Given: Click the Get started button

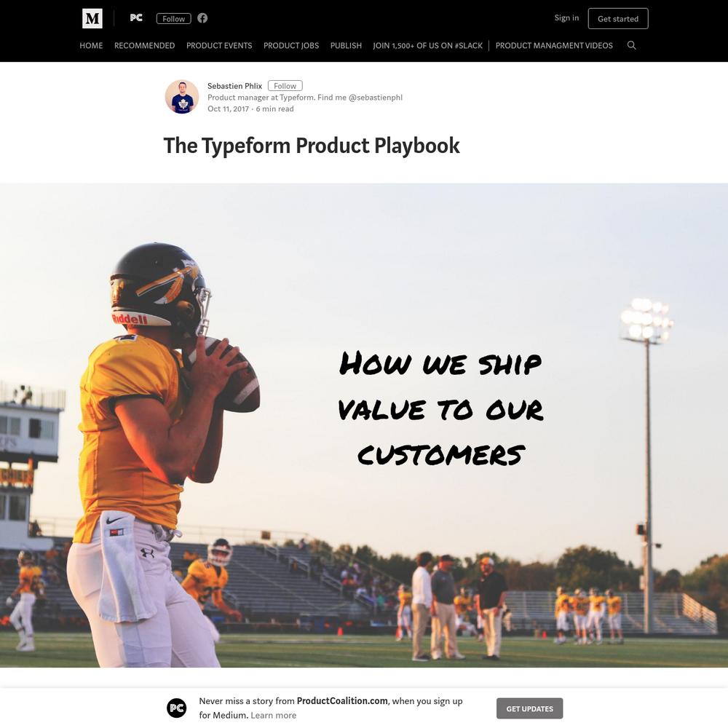Looking at the screenshot, I should click(x=618, y=19).
